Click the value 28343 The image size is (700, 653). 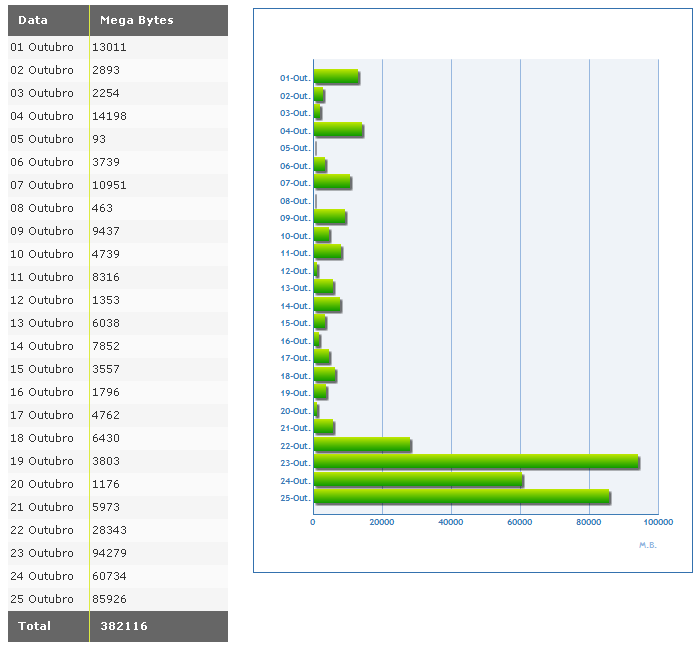tap(109, 530)
